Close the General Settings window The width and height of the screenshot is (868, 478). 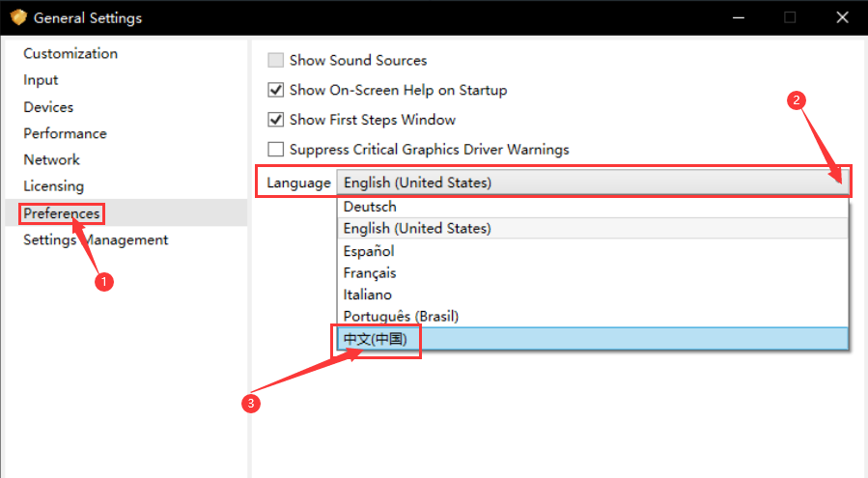point(842,17)
